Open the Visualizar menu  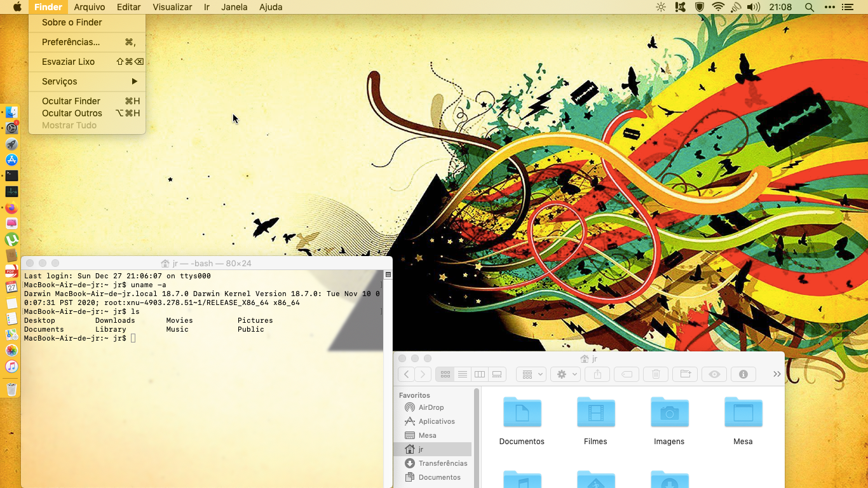tap(172, 7)
